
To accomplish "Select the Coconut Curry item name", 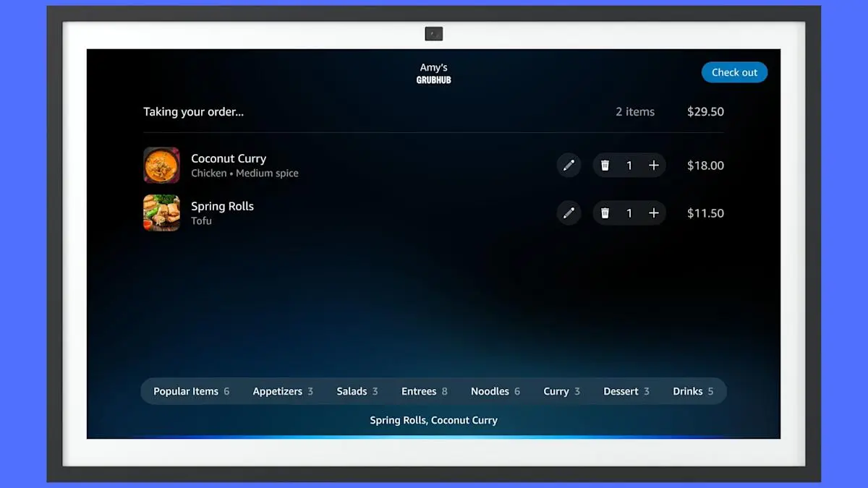I will [229, 158].
